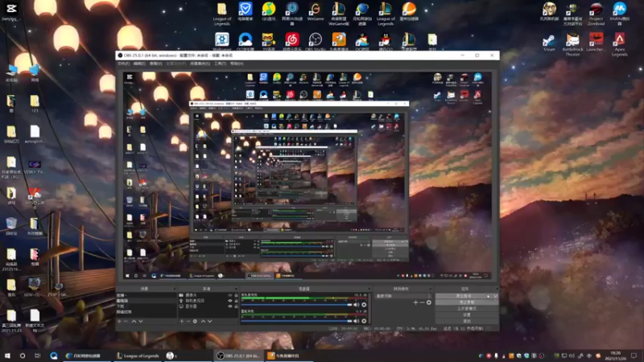Move scene down with Scenes panel arrow

coord(140,321)
